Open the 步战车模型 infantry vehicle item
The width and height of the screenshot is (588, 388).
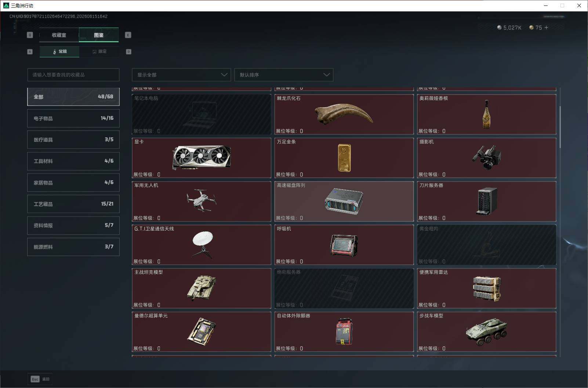click(487, 332)
